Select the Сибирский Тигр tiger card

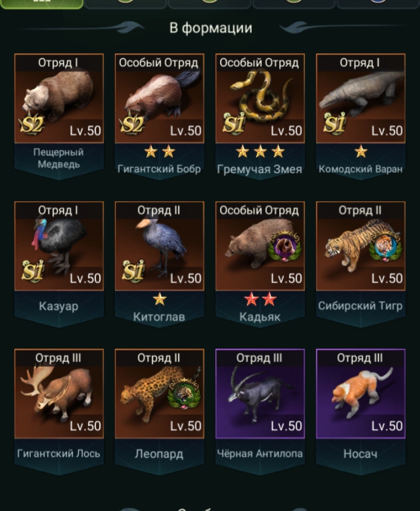coord(361,246)
